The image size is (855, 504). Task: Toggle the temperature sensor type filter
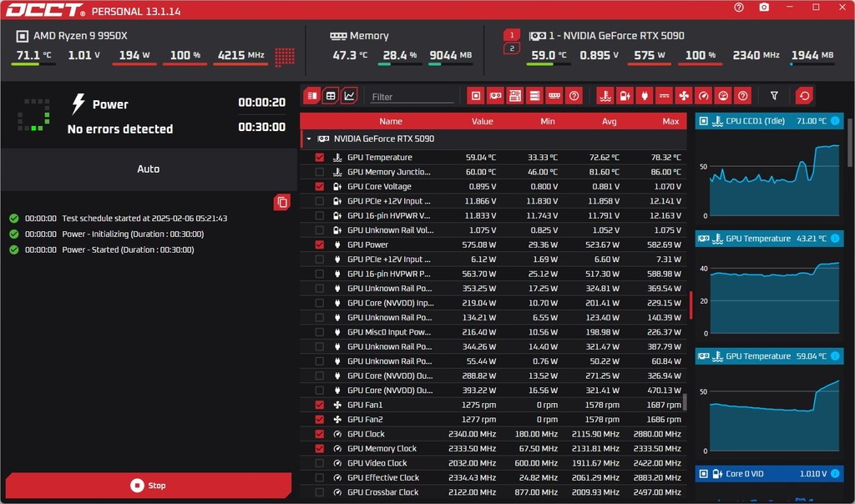click(605, 96)
